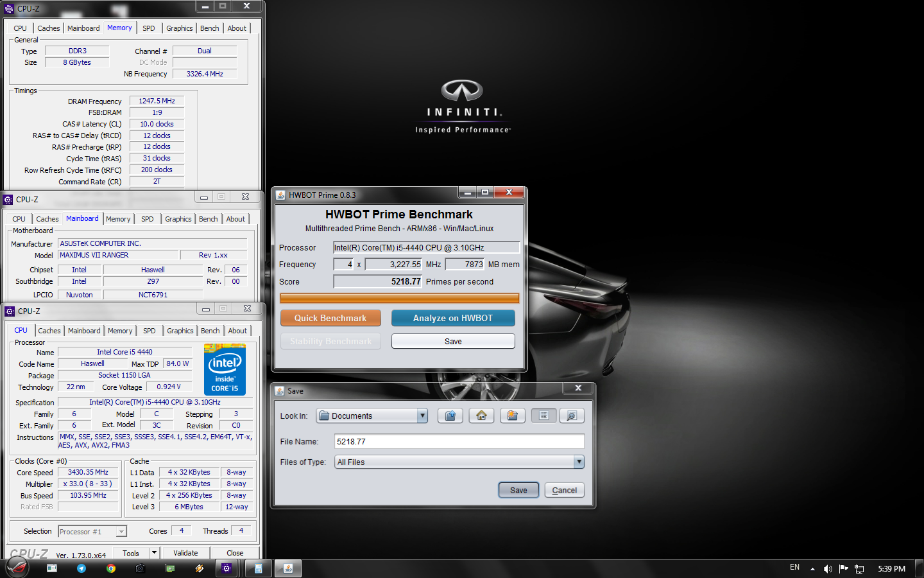Cancel the Save dialog
Screen dimensions: 924x578
point(565,490)
